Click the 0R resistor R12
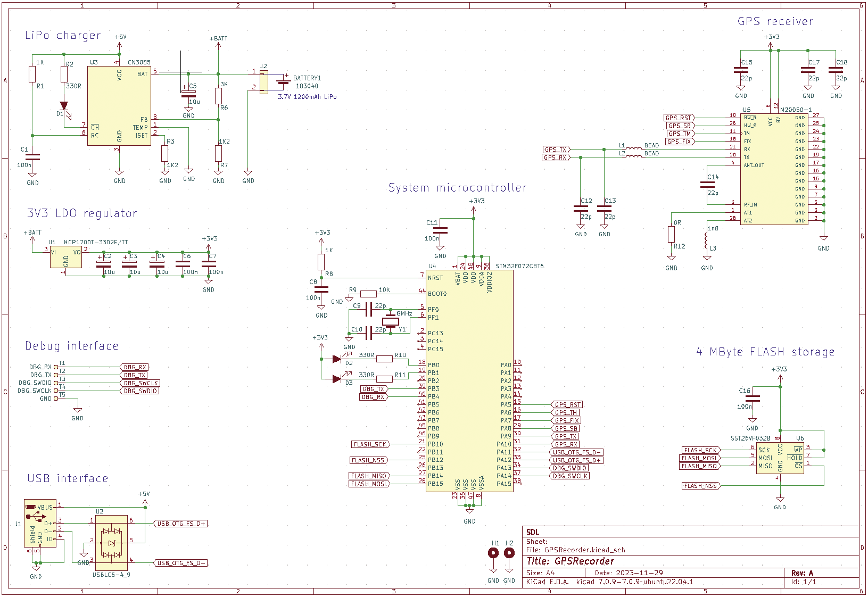The width and height of the screenshot is (868, 597). pos(672,234)
